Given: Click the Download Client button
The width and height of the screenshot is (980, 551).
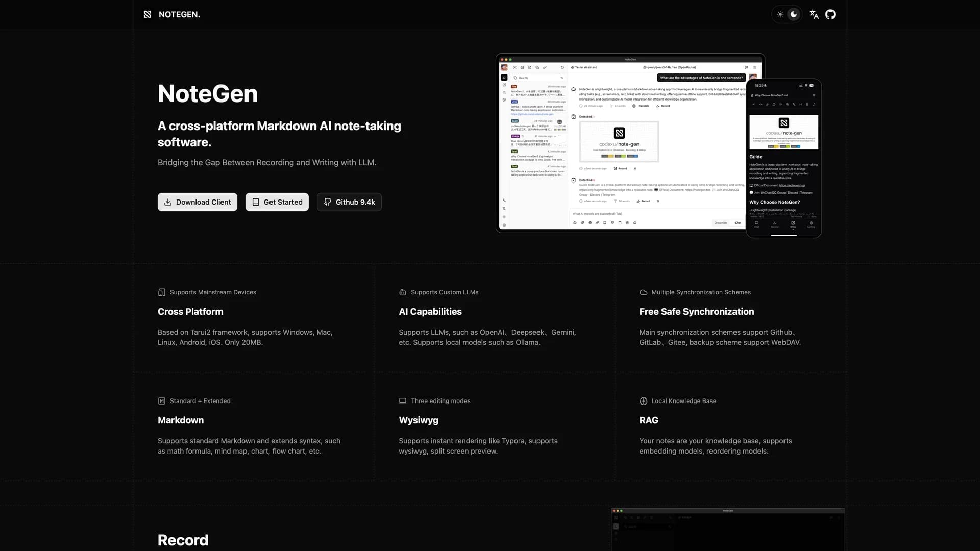Looking at the screenshot, I should click(198, 202).
